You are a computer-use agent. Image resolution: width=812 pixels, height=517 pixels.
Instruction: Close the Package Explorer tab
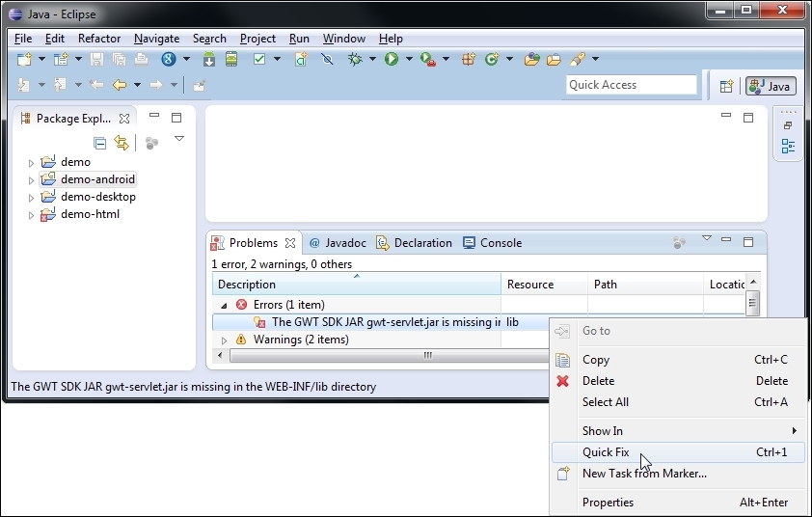coord(124,119)
